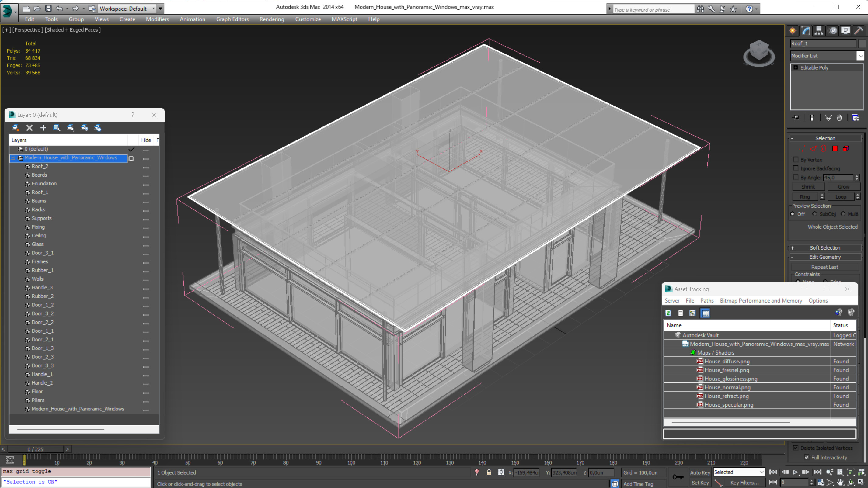Open Paths menu in Asset Tracking
The image size is (868, 488).
(706, 301)
